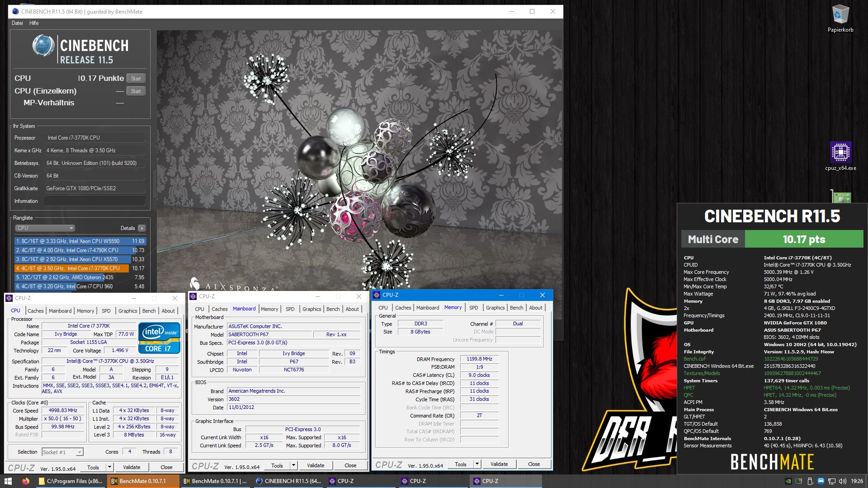Expand Tools dropdown arrow in middle CPU-Z
Screen dimensions: 868x488
click(x=293, y=465)
